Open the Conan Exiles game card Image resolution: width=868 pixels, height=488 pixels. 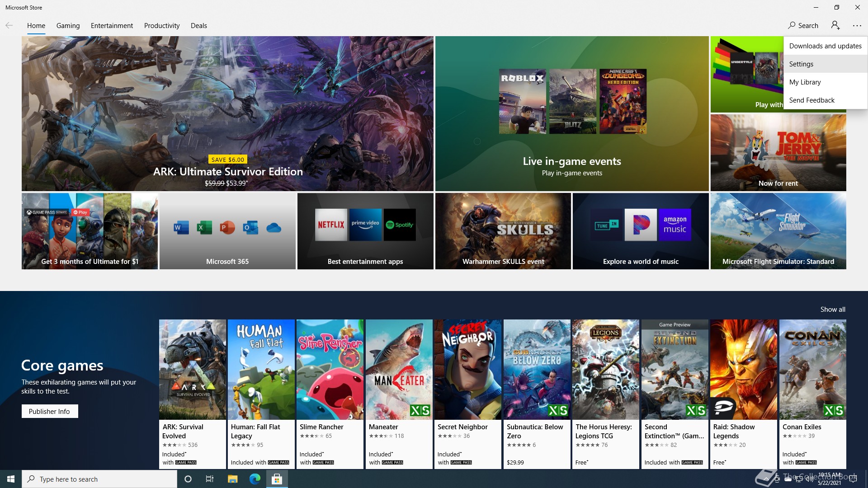(x=813, y=394)
